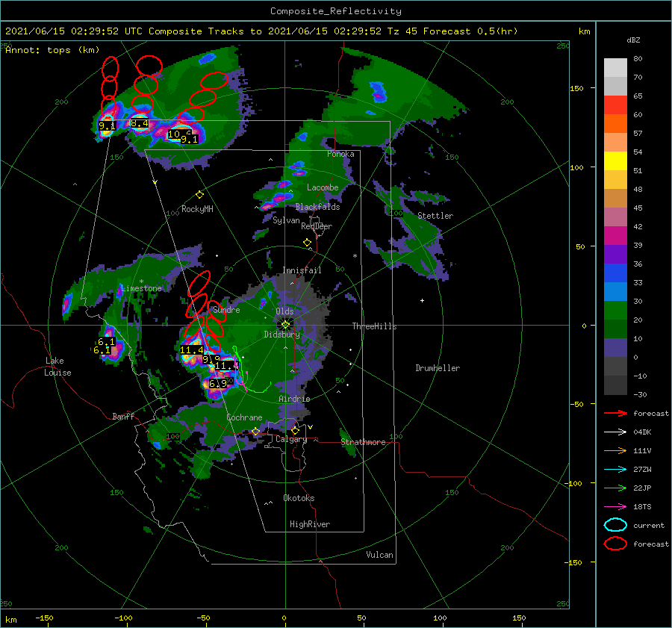Click the yellow diamond marker above Calgary

click(295, 430)
